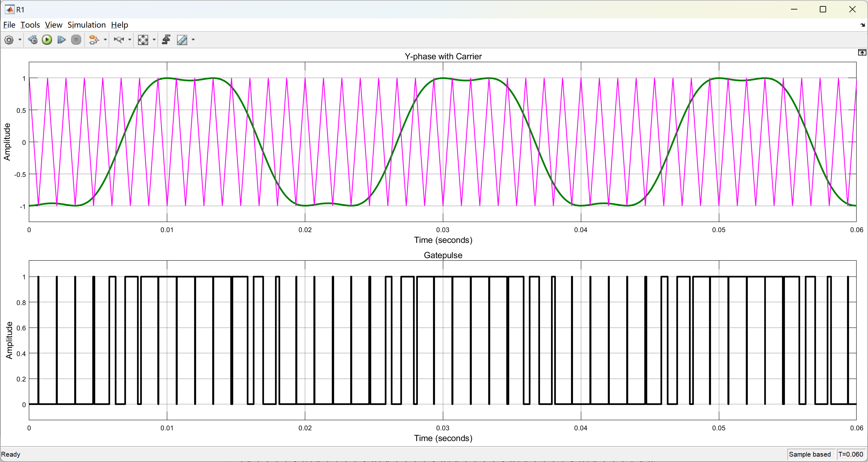The width and height of the screenshot is (868, 462).
Task: Select the Zoom X-axis tool
Action: (119, 40)
